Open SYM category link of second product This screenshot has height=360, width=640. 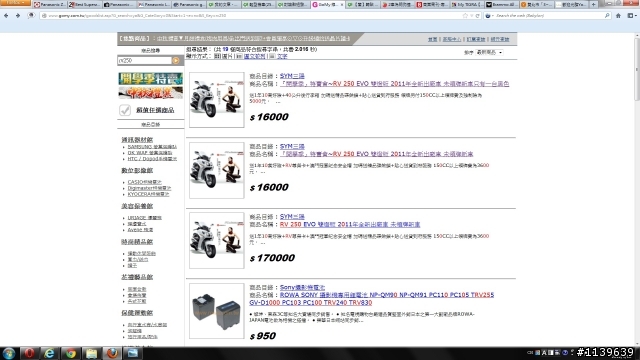(x=292, y=146)
